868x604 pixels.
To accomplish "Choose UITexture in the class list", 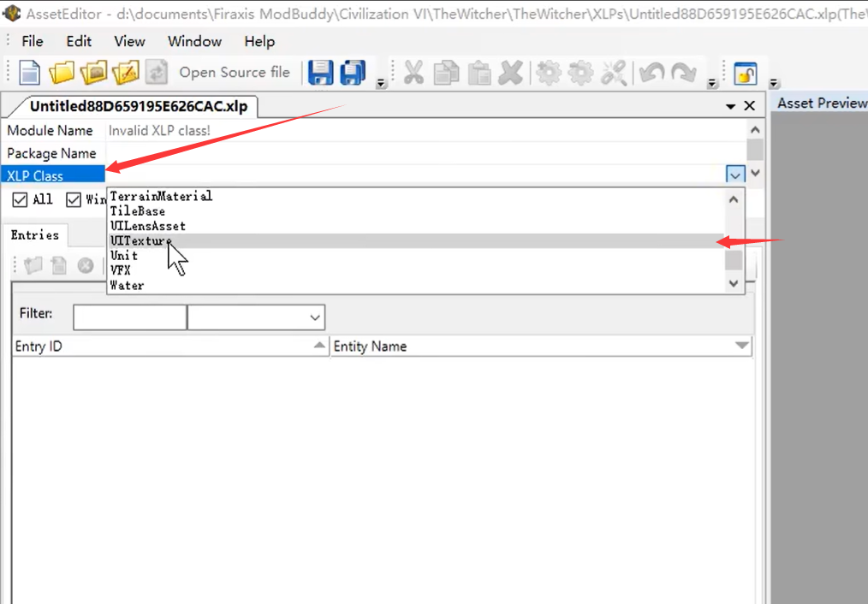I will point(416,240).
